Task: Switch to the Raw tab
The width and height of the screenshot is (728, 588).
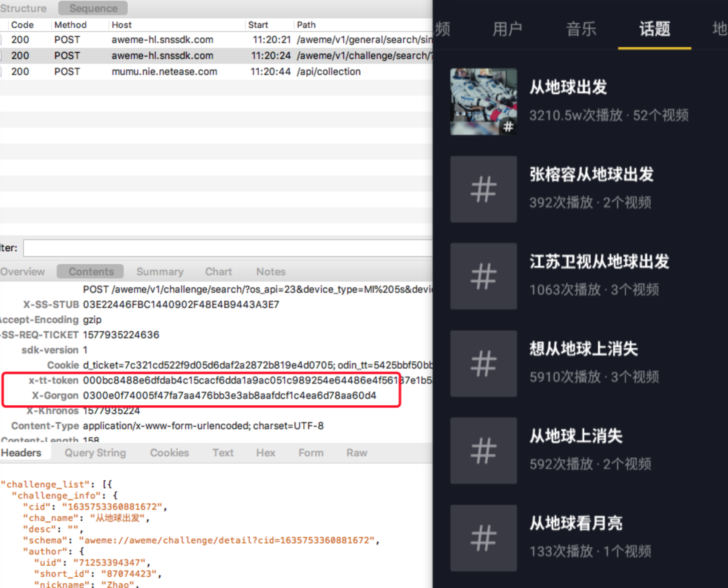Action: coord(356,453)
